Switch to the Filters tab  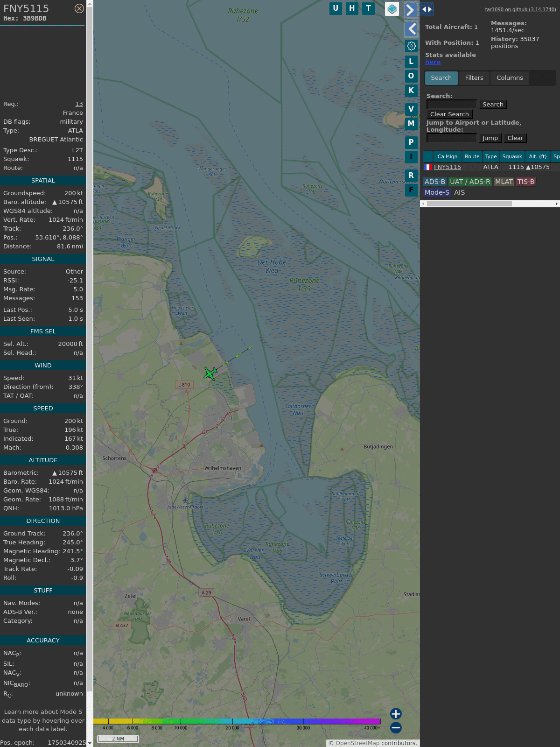point(474,78)
